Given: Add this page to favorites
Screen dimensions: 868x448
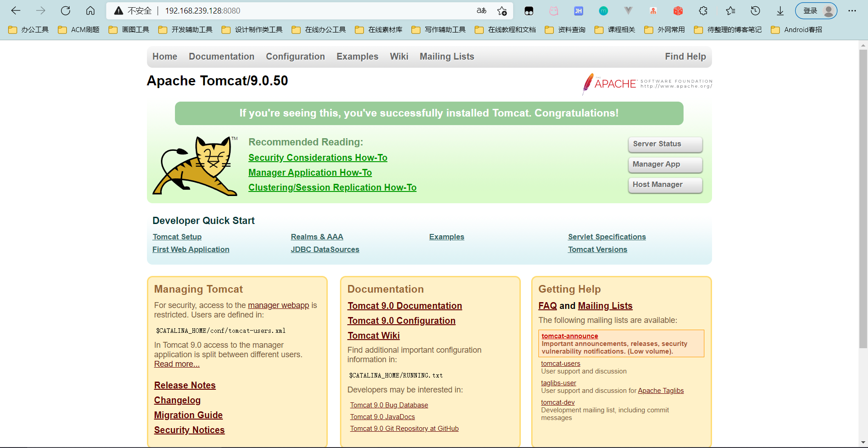Looking at the screenshot, I should coord(502,11).
